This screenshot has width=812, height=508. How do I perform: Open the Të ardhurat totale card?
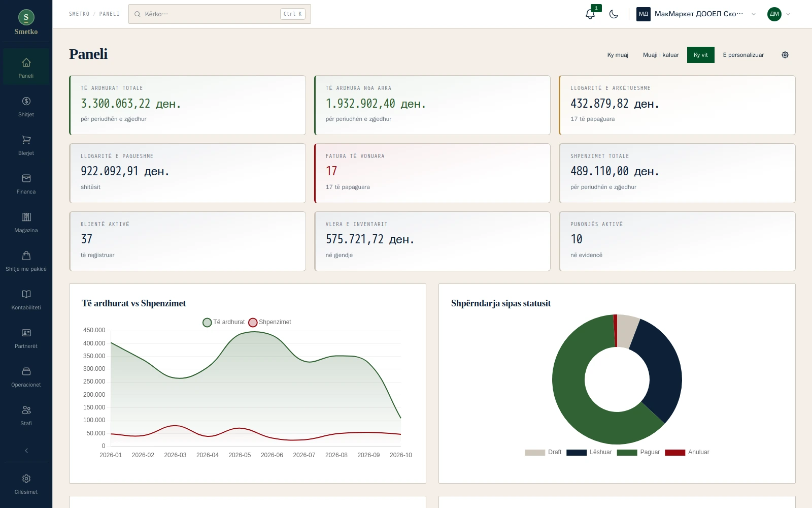[x=187, y=105]
